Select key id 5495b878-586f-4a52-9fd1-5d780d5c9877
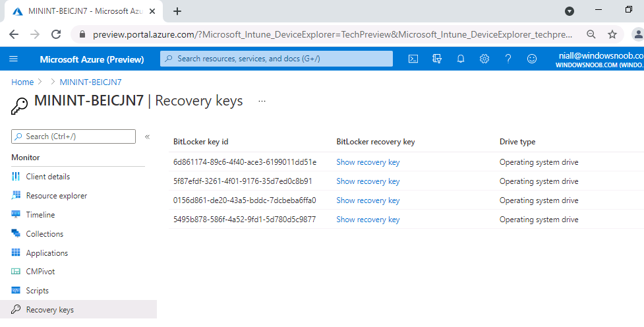 point(245,220)
